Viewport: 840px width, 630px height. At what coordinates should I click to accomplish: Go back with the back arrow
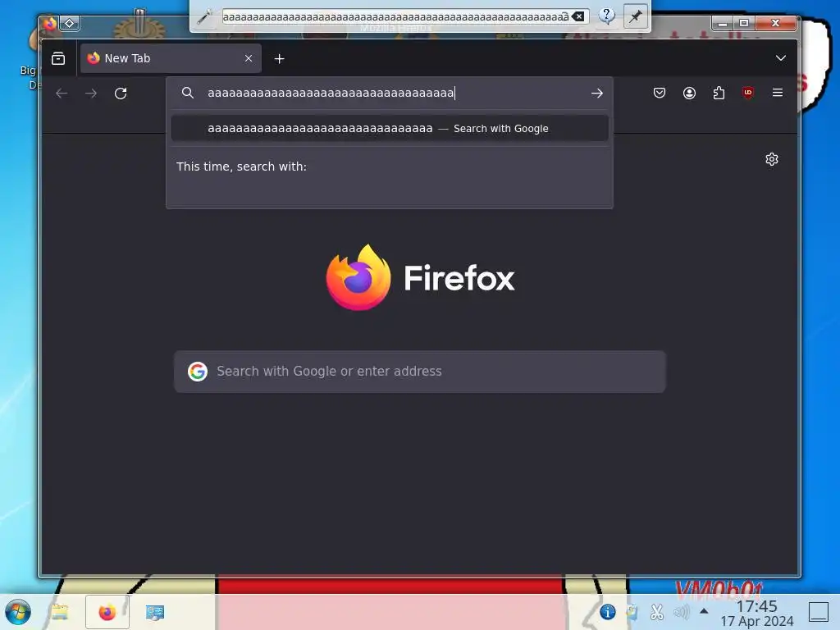(62, 94)
